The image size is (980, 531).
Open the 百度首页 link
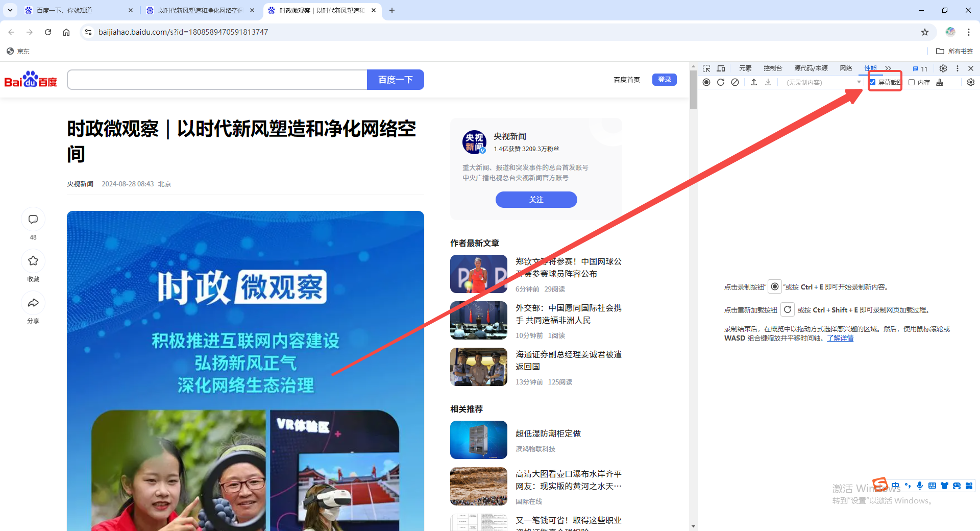[x=627, y=80]
